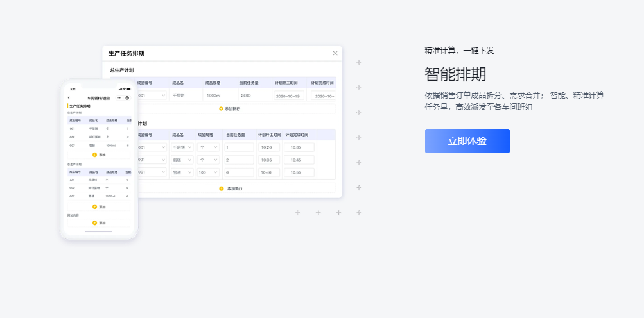Tap the back arrow on the phone screen

69,98
